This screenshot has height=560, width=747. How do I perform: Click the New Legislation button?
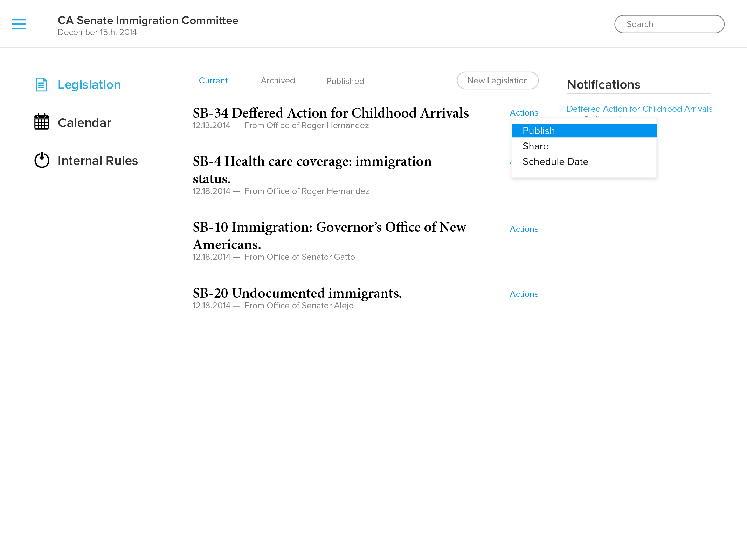498,80
